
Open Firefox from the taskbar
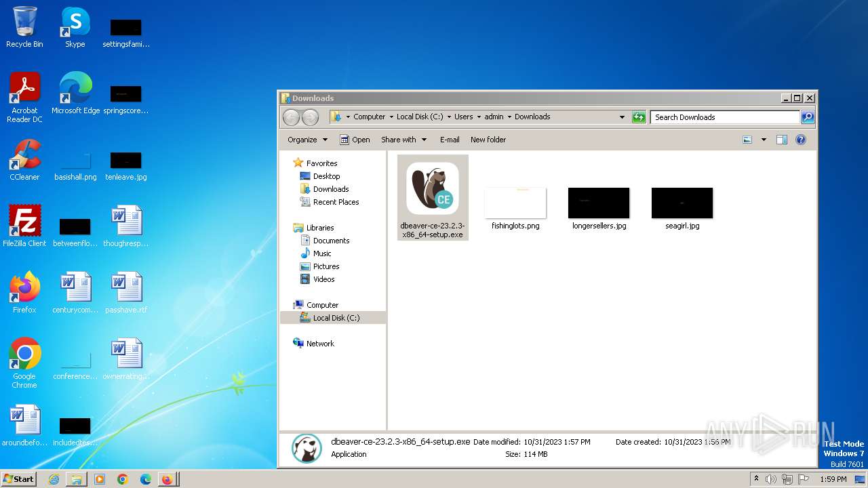point(167,479)
